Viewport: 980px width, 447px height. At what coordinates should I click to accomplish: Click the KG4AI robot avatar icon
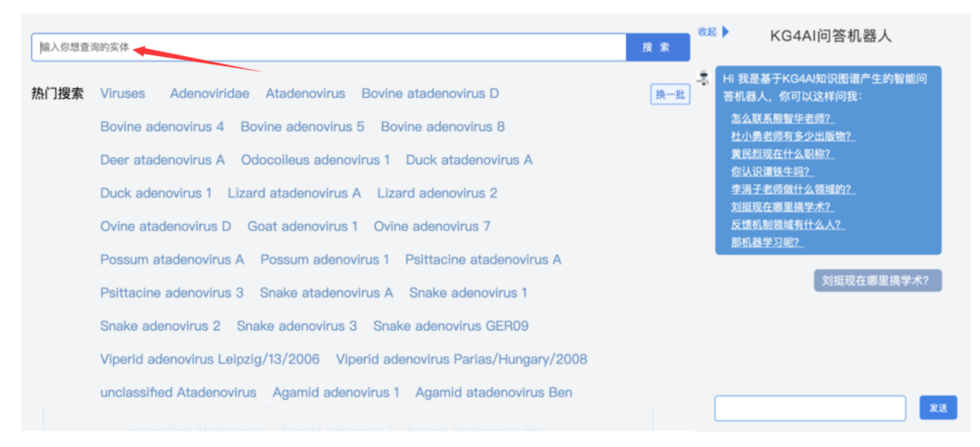[x=702, y=79]
